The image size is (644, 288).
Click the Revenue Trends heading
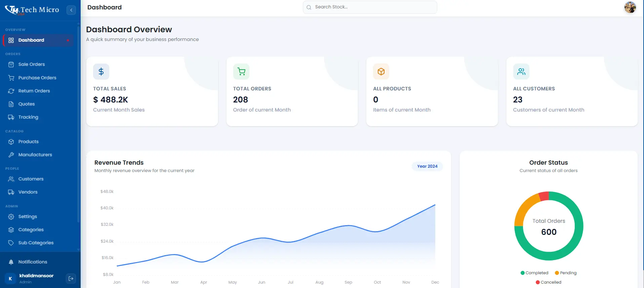pos(119,163)
